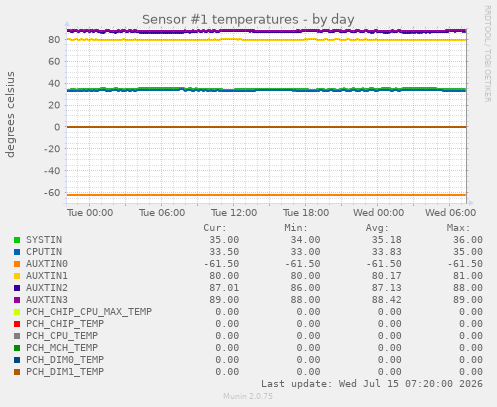The height and width of the screenshot is (407, 497).
Task: Click the 'Tue 18:00' time axis label
Action: [306, 213]
